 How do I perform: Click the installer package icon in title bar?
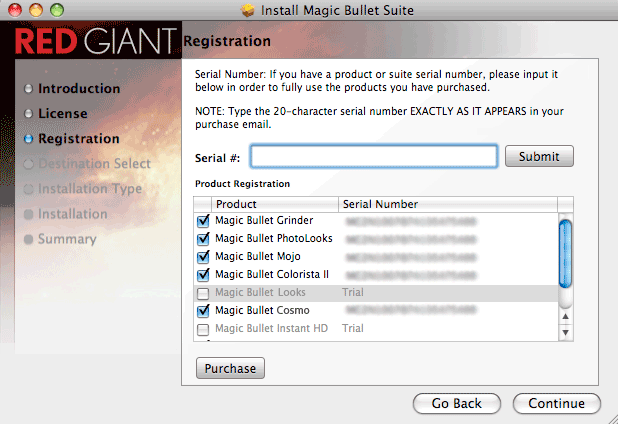point(248,10)
